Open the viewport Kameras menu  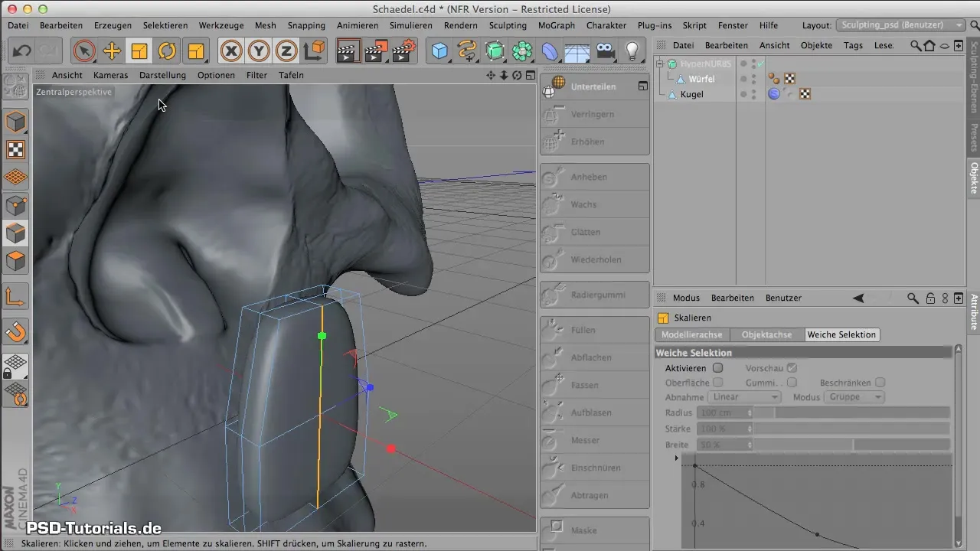tap(111, 75)
